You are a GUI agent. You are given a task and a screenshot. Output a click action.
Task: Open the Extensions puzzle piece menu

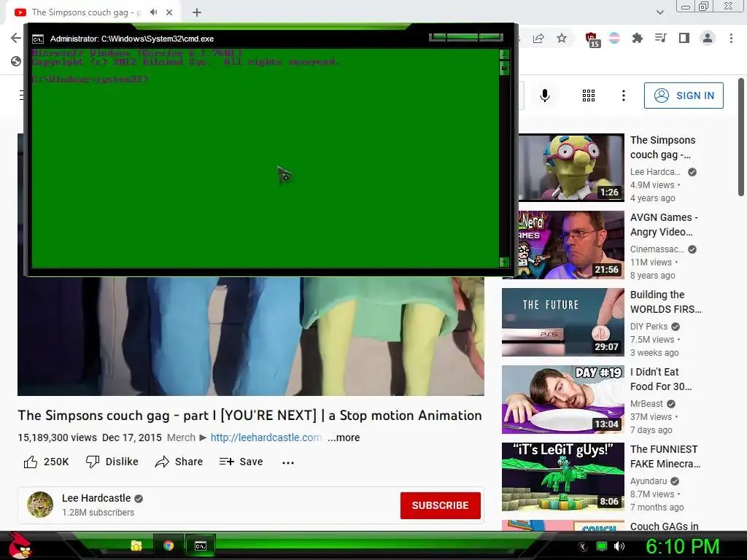(x=638, y=38)
